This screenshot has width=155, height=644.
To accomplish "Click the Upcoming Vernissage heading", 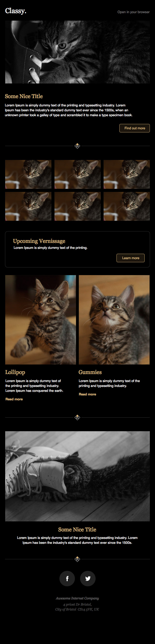I will coord(39,241).
